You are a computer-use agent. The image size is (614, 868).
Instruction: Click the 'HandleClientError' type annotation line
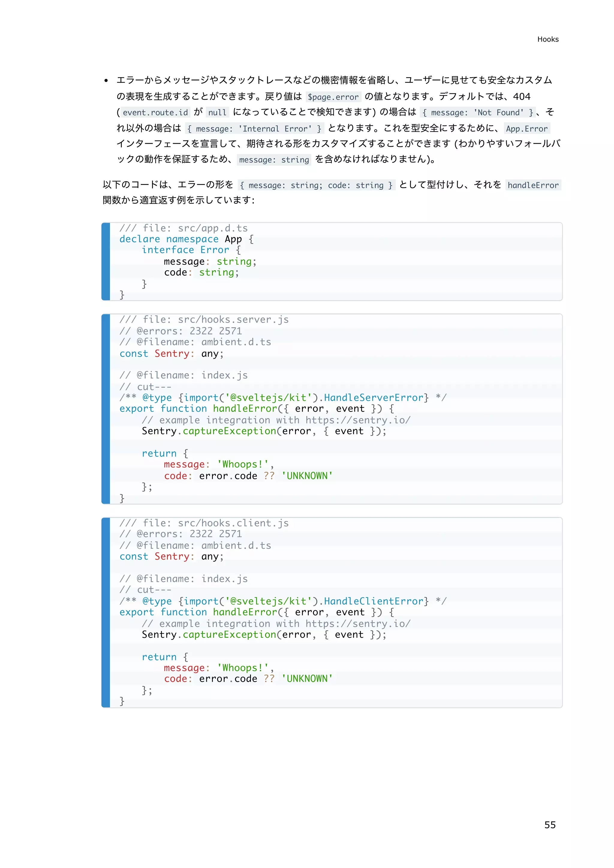(x=283, y=601)
